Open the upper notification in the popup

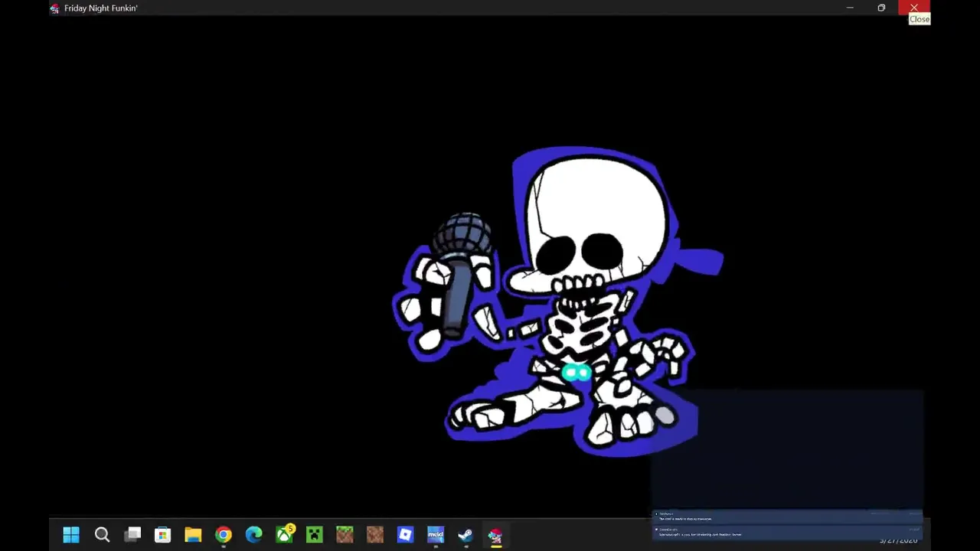[787, 517]
